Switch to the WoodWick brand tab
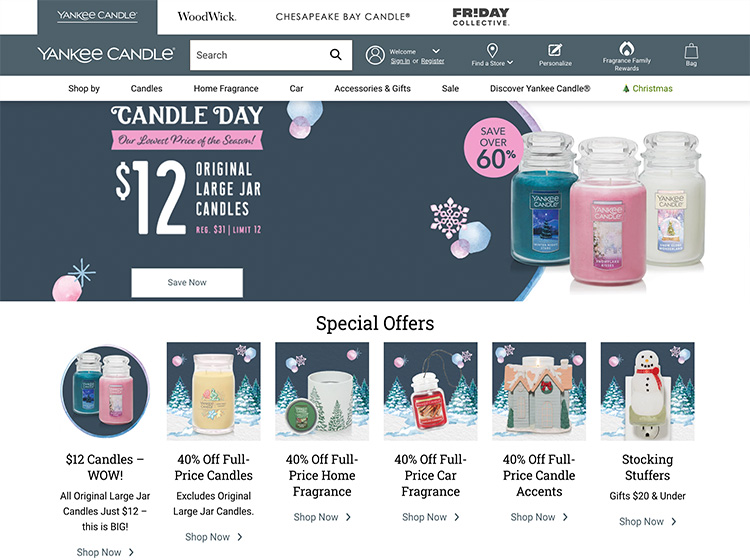This screenshot has height=560, width=750. (207, 17)
